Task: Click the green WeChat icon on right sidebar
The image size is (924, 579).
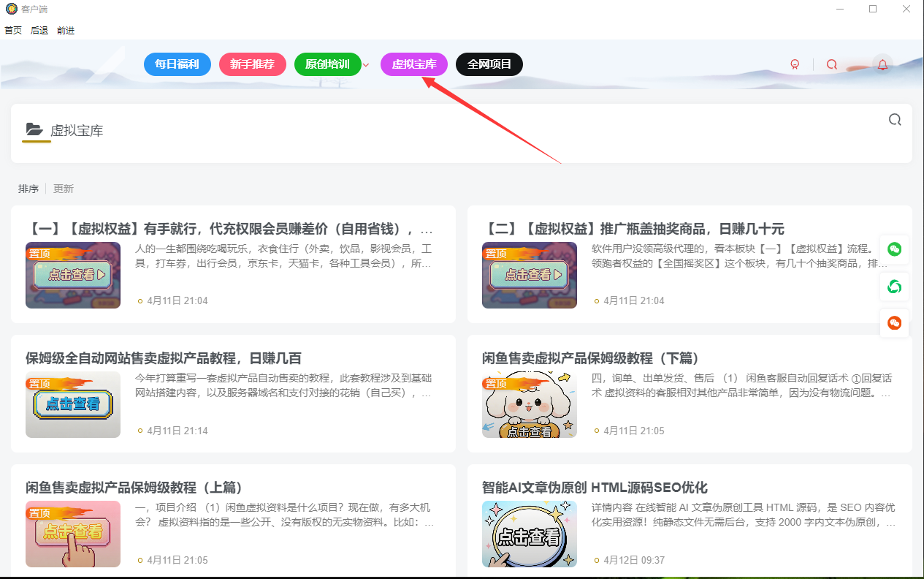Action: pos(894,249)
